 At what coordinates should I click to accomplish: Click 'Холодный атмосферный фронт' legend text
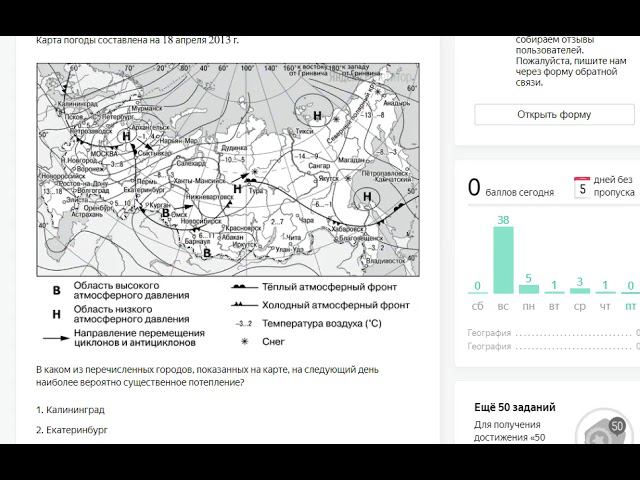[x=336, y=305]
